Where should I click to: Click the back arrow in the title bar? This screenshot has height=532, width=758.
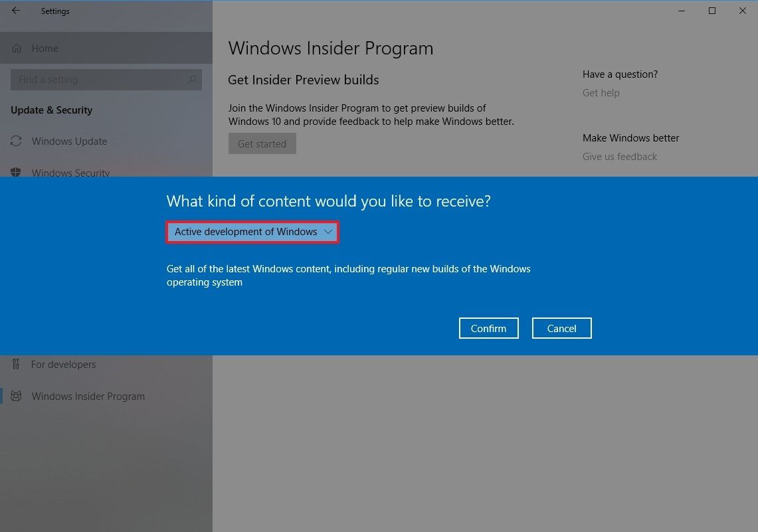[x=15, y=11]
